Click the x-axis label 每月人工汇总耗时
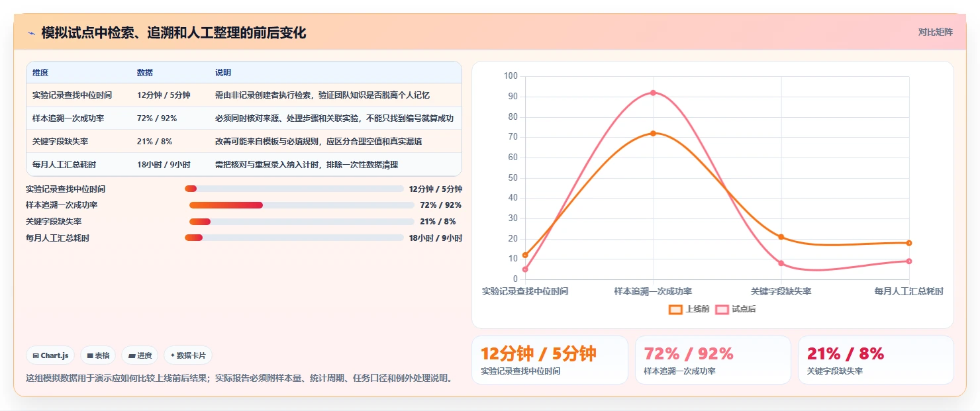Viewport: 980px width, 411px height. point(908,291)
